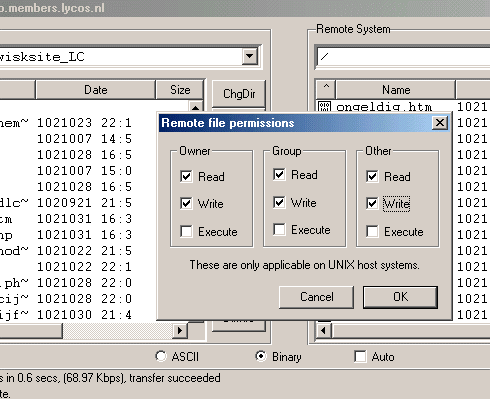The height and width of the screenshot is (399, 490).
Task: Toggle Group Write permission checkbox
Action: click(x=279, y=202)
